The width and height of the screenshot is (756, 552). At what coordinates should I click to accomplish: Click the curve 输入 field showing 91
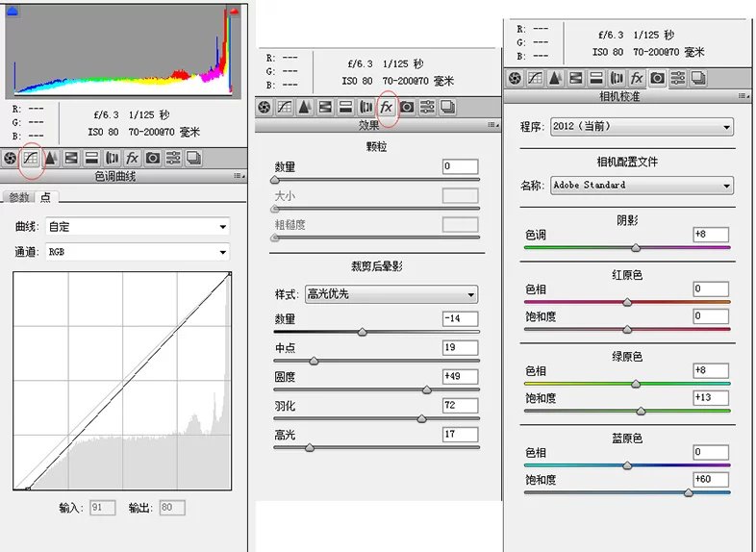[x=103, y=508]
